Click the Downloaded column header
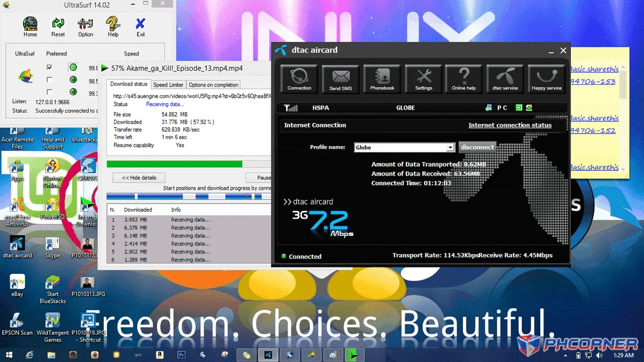 click(138, 209)
